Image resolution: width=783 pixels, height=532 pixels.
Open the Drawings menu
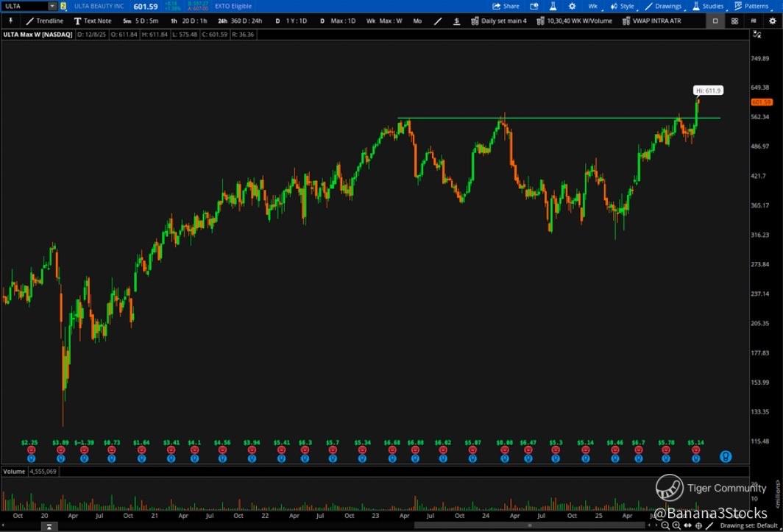pos(664,6)
